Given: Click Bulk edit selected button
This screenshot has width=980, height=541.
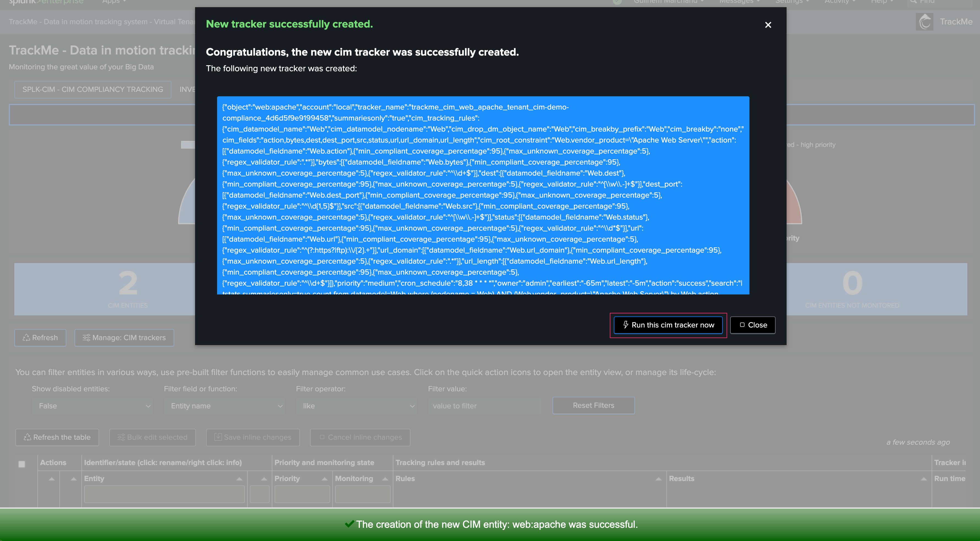Looking at the screenshot, I should click(152, 438).
